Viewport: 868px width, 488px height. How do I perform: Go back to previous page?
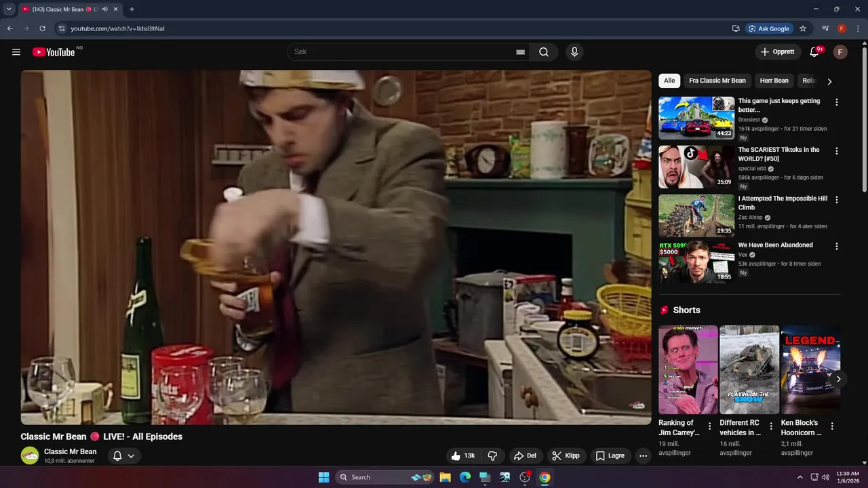[9, 28]
